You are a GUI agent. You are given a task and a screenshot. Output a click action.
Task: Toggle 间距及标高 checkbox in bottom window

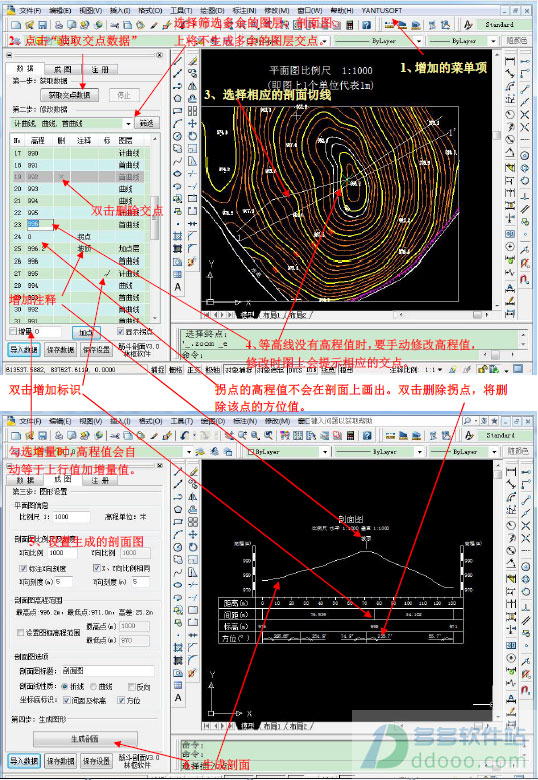[x=66, y=700]
